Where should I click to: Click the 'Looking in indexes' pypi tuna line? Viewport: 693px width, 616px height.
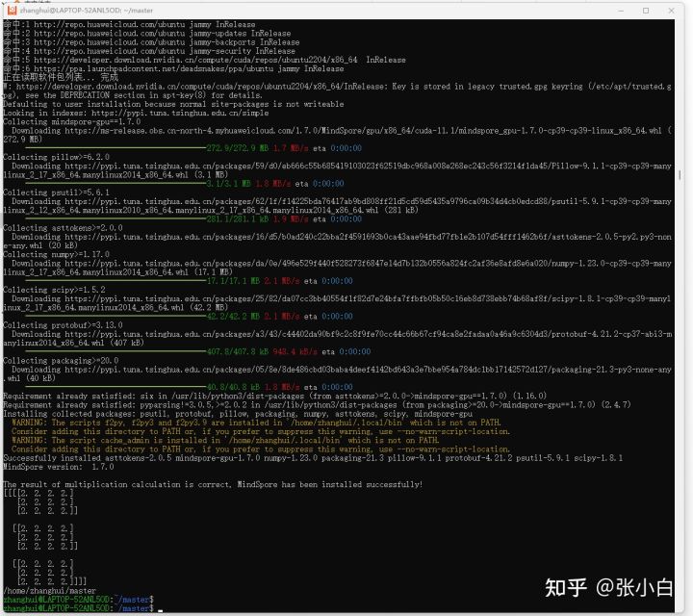136,113
